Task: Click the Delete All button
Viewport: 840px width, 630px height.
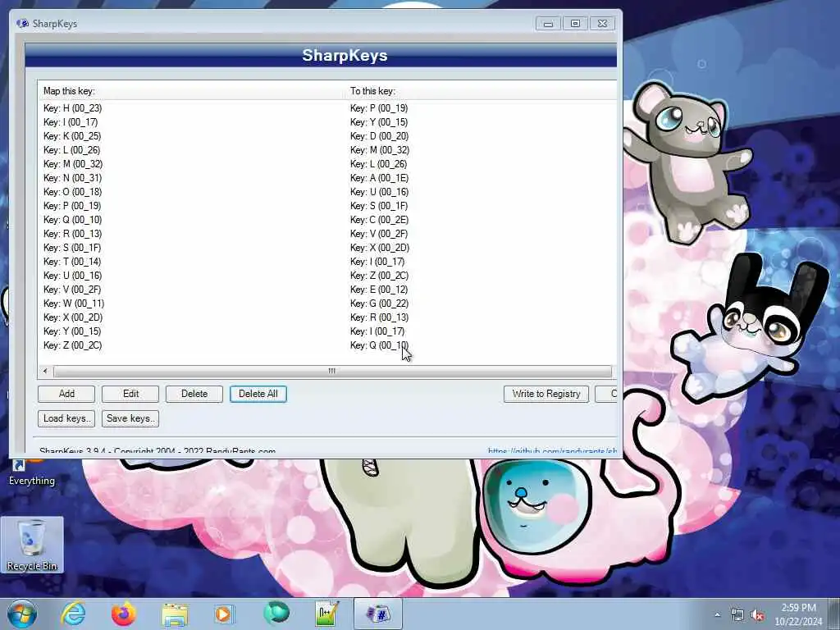Action: coord(258,394)
